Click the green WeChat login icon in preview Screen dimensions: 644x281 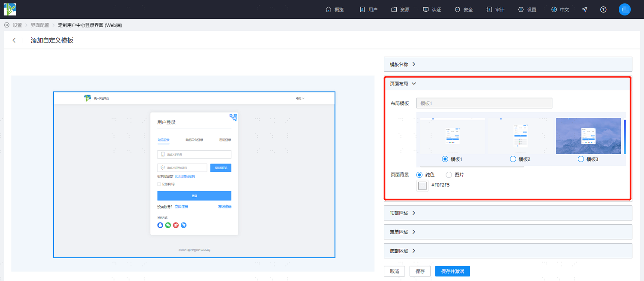(168, 225)
